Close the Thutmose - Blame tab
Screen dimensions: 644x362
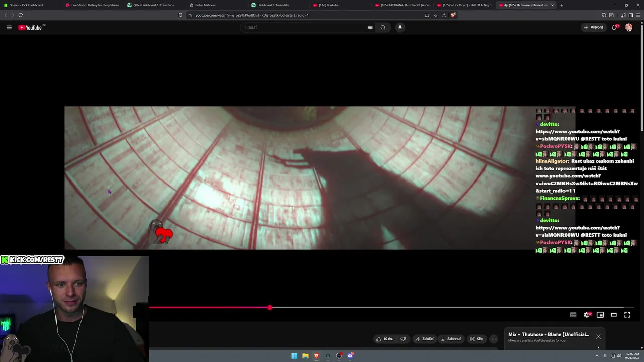point(552,5)
